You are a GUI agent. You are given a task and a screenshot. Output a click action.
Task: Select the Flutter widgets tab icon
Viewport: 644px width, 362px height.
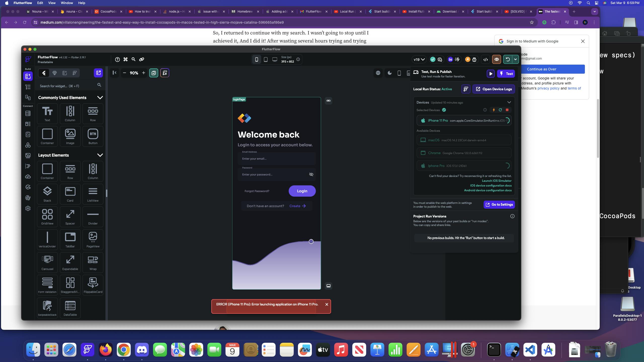[x=44, y=73]
